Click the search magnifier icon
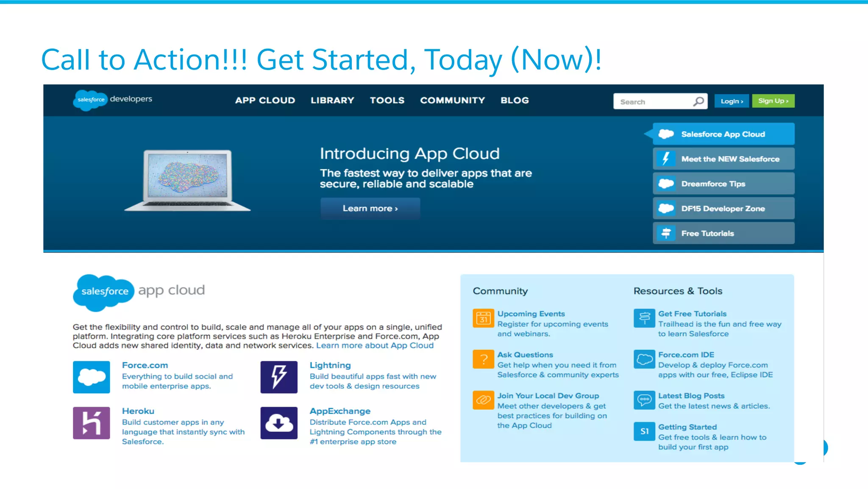Viewport: 868px width, 489px height. tap(698, 101)
